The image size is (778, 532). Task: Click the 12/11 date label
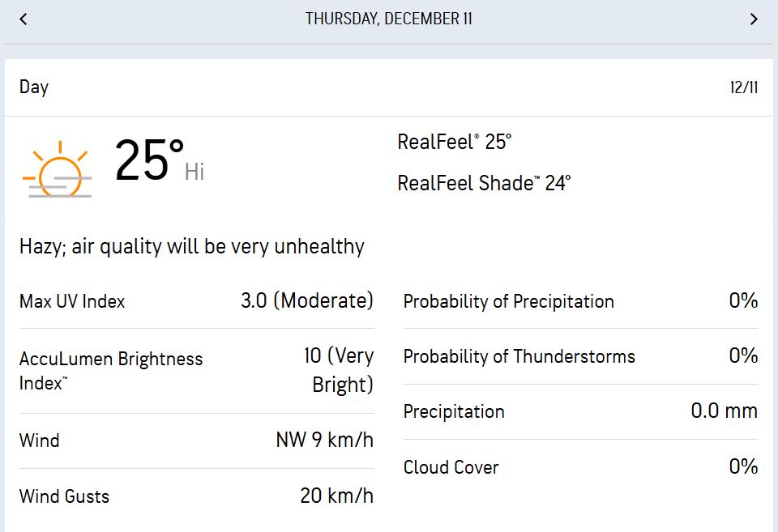tap(743, 87)
